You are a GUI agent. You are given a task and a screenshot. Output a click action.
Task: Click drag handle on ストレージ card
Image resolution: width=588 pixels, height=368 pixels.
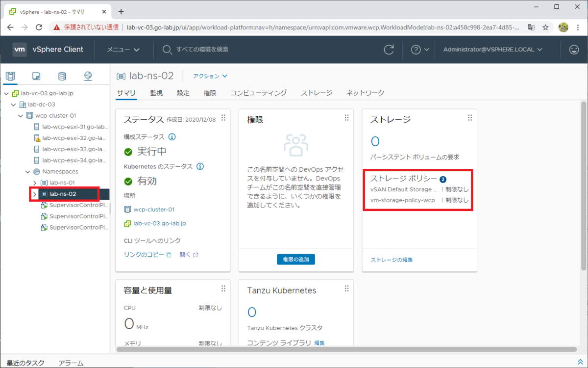[470, 118]
